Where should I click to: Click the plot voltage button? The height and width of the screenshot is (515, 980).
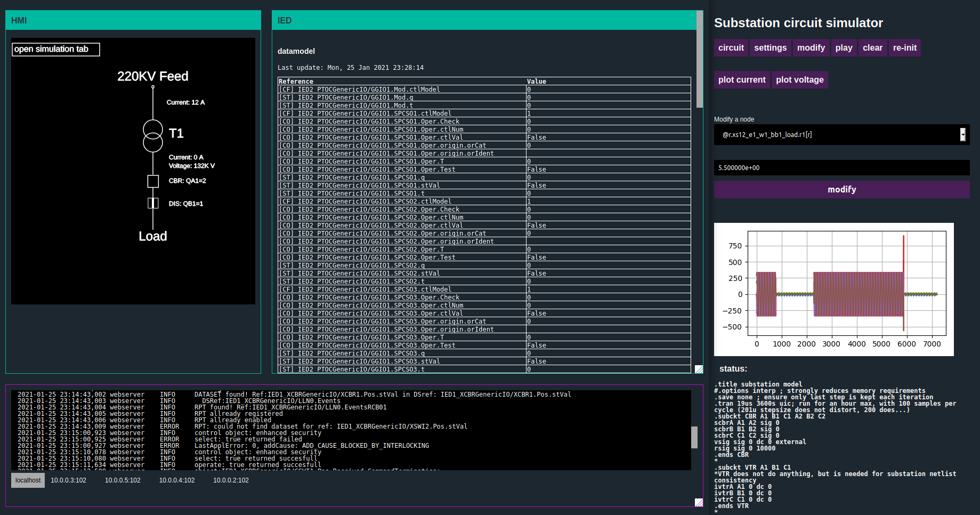click(799, 80)
